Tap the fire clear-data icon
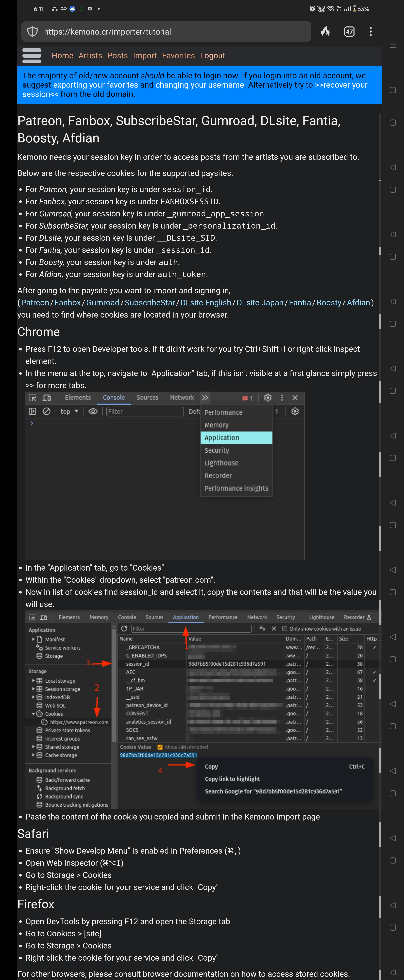Viewport: 404px width, 980px height. coord(325,32)
